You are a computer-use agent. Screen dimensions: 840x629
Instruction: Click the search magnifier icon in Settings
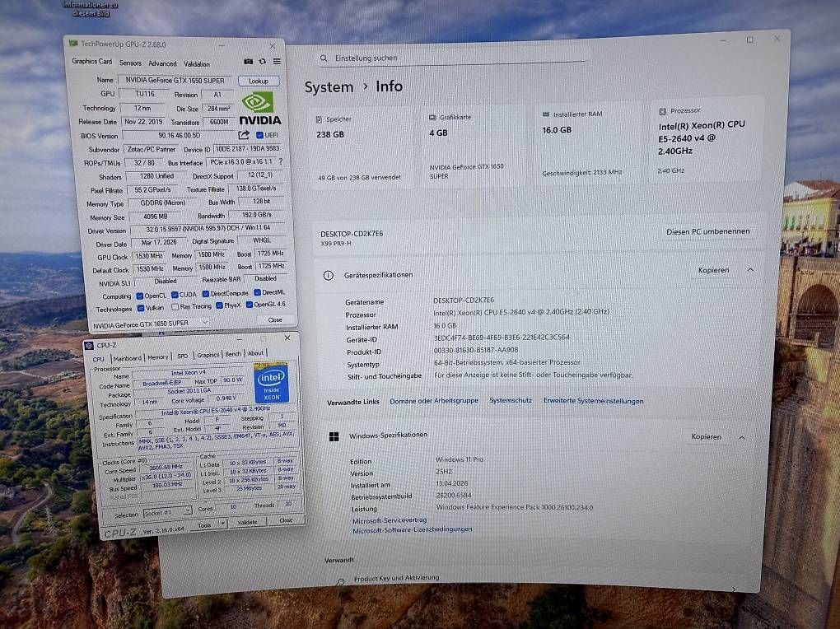coord(324,58)
